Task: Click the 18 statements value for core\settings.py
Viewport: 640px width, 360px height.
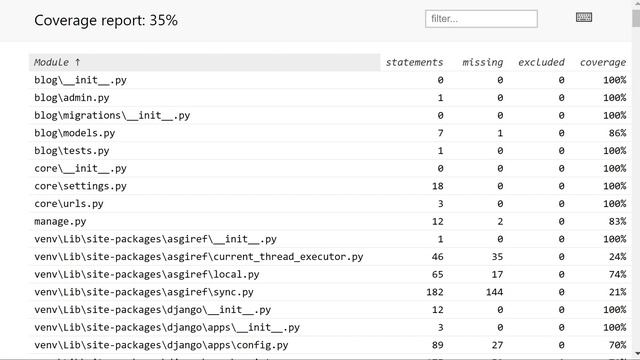Action: coord(438,186)
